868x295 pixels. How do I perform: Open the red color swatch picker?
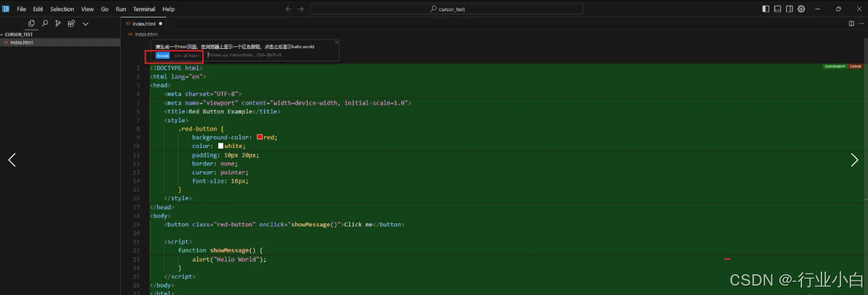[260, 137]
